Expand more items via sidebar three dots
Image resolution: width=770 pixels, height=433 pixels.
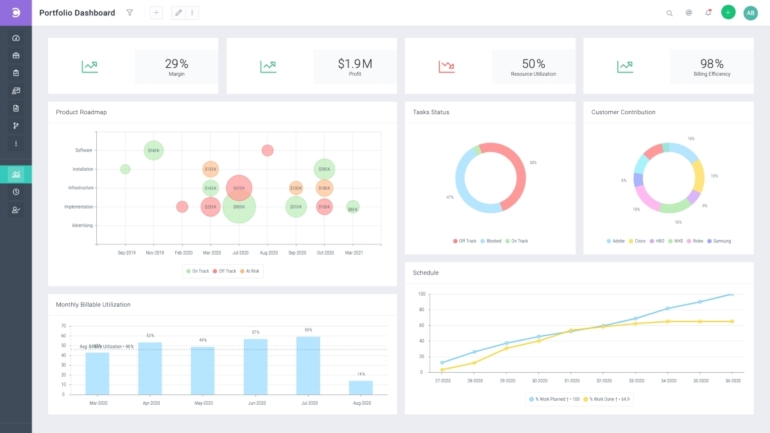(16, 144)
